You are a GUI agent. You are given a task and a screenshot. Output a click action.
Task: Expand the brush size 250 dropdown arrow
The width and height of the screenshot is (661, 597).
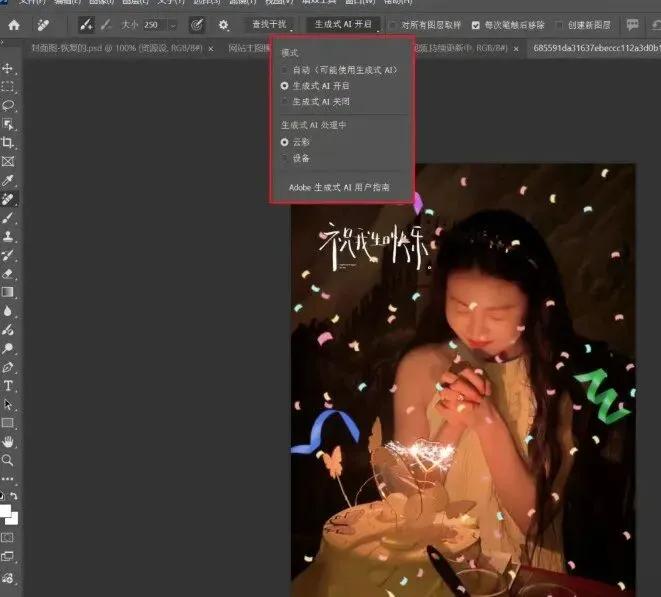pos(173,25)
